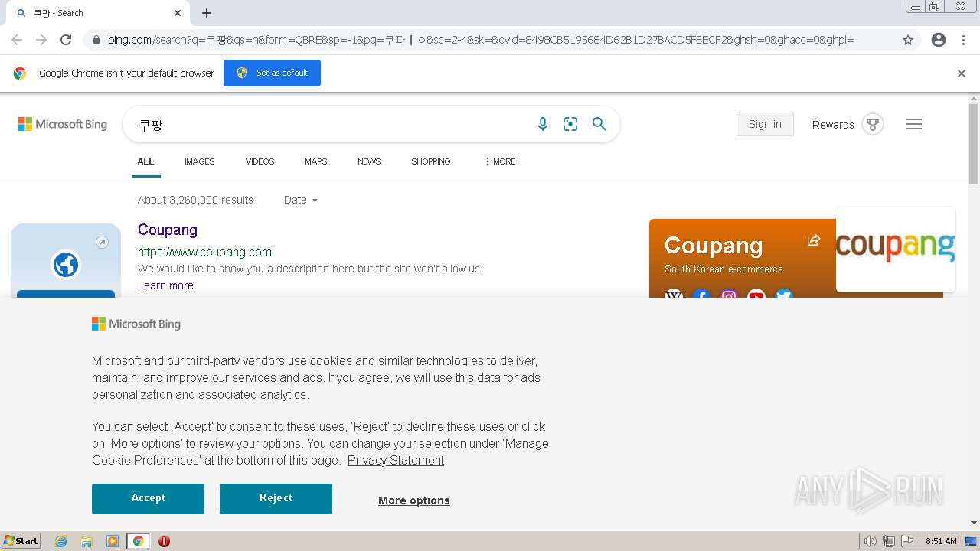Expand the MORE search categories menu
Viewport: 980px width, 551px height.
pyautogui.click(x=500, y=161)
